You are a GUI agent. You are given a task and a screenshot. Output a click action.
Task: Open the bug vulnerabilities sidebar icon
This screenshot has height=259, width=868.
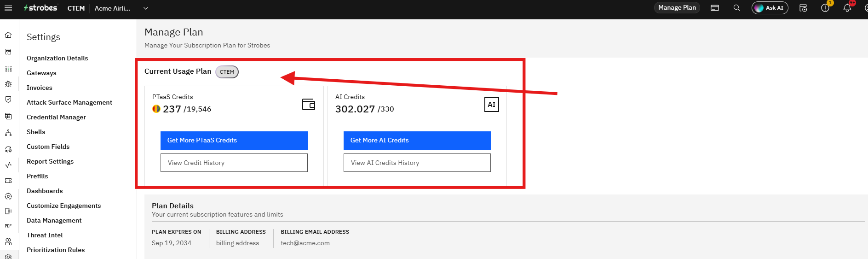tap(8, 84)
